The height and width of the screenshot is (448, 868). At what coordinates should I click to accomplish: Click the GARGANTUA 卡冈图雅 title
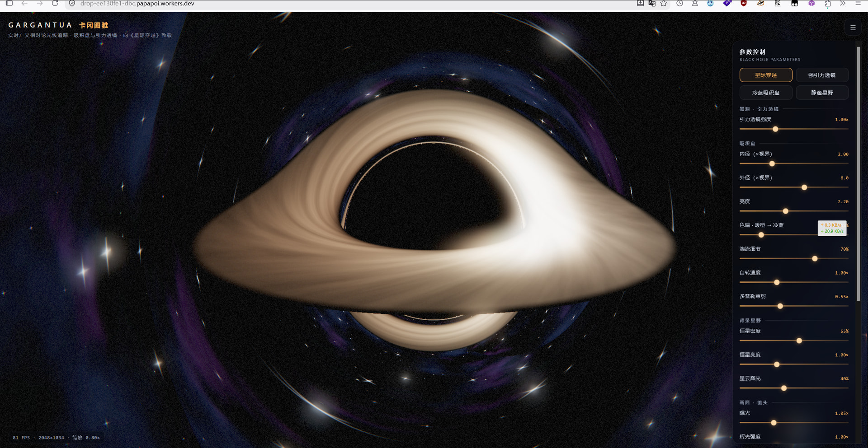pos(58,25)
